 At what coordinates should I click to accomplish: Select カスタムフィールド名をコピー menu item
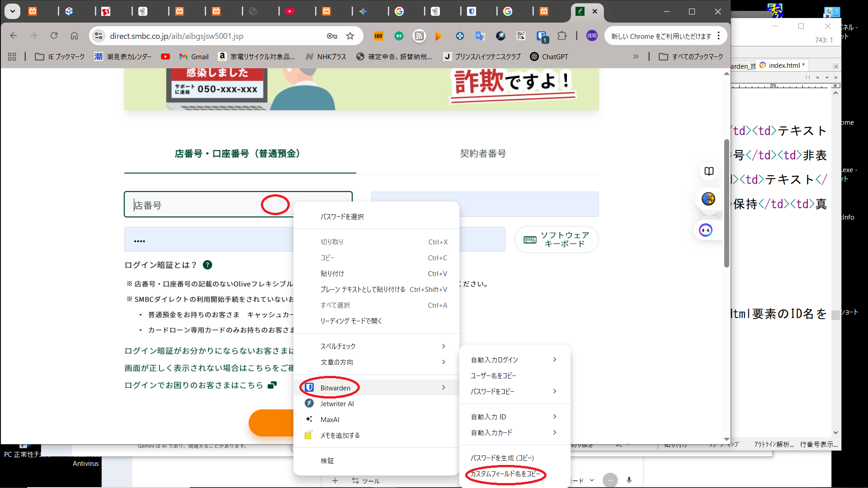[505, 474]
